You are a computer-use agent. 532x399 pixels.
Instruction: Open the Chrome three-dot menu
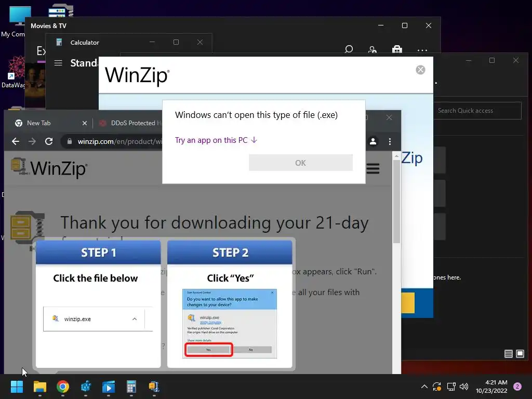(390, 141)
